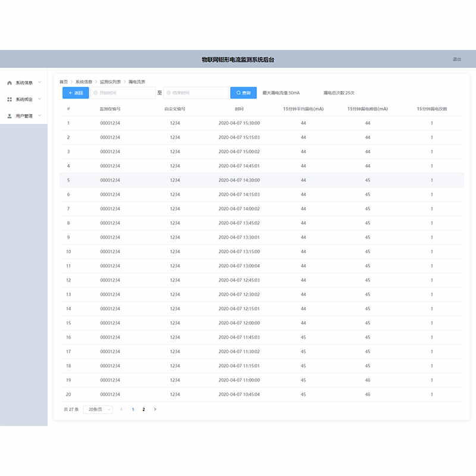This screenshot has width=476, height=476.
Task: Expand the chevron of the second sidebar menu
Action: 39,99
